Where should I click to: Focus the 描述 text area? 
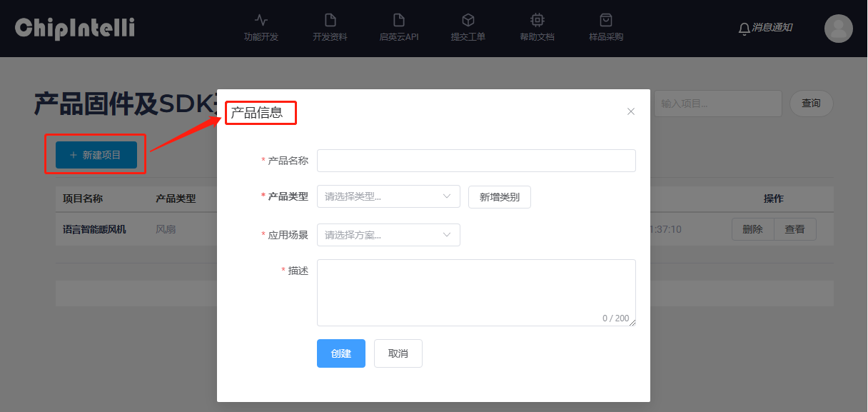[x=476, y=292]
